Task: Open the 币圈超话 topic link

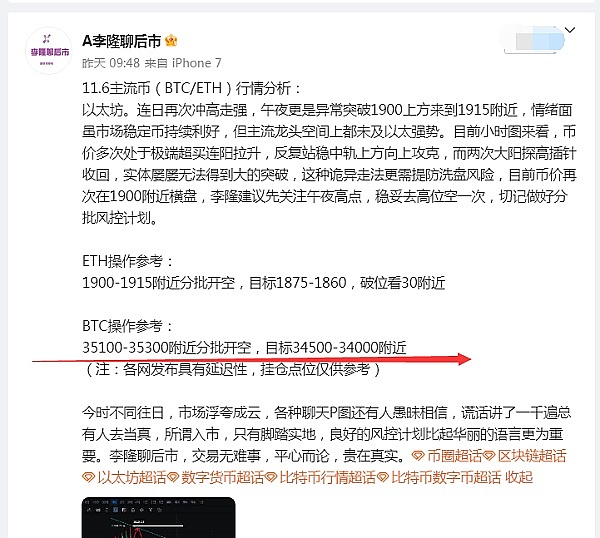Action: [x=454, y=456]
